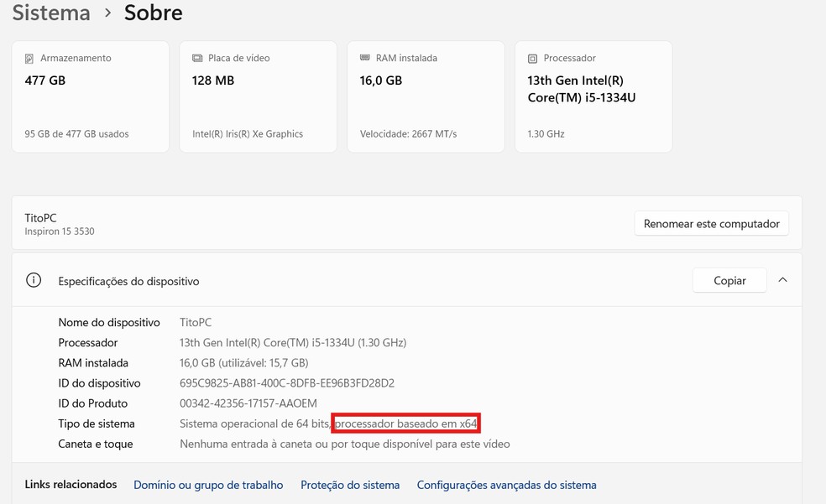Click Renomear este computador

[x=711, y=223]
